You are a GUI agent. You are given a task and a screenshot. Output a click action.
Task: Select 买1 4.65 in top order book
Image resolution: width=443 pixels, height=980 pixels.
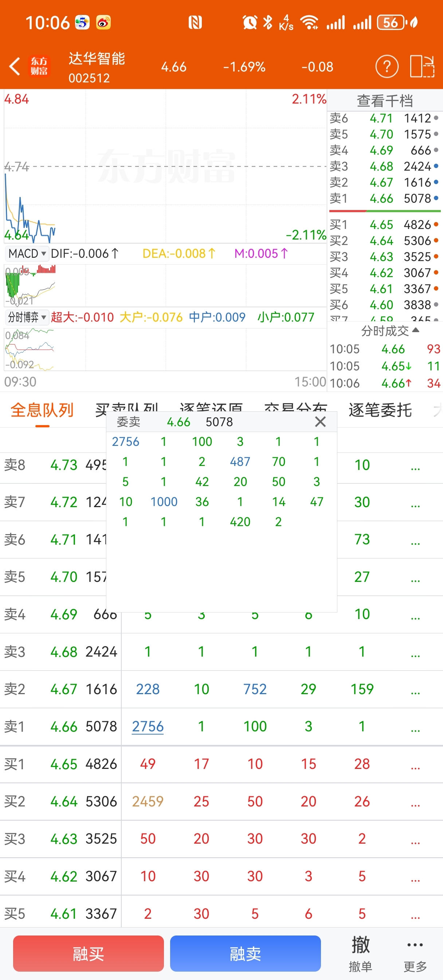pos(384,225)
